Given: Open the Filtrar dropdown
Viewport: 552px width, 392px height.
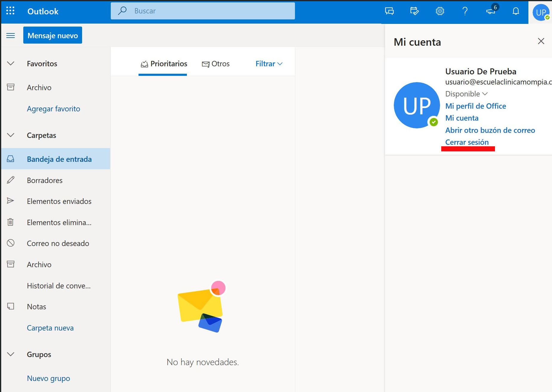Looking at the screenshot, I should [269, 64].
